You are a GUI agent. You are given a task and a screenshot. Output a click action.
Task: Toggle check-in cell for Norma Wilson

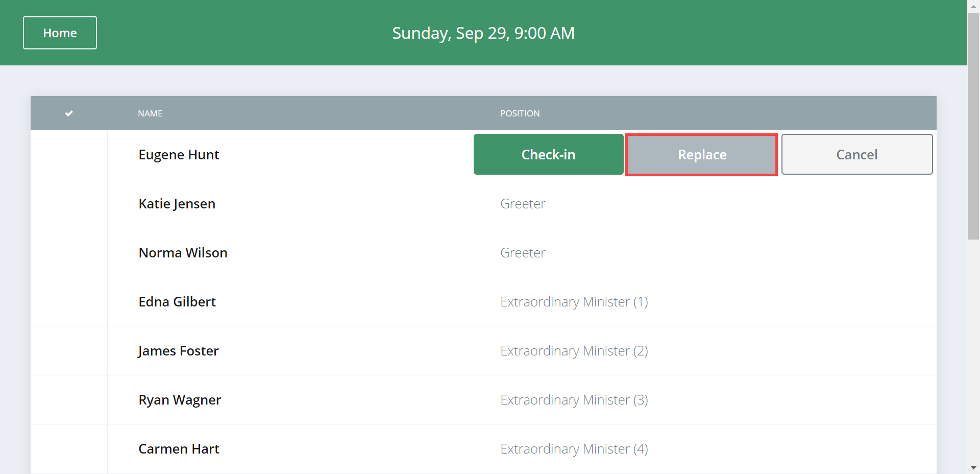[69, 253]
